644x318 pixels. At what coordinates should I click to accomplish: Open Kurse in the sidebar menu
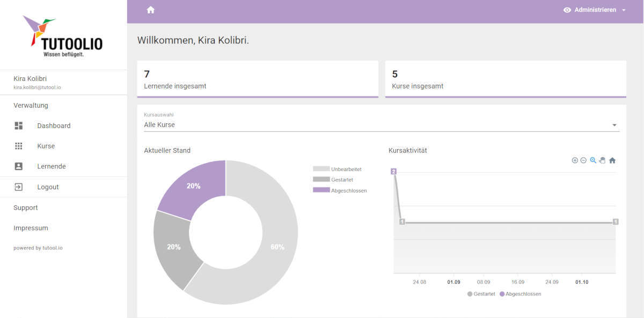click(x=46, y=146)
